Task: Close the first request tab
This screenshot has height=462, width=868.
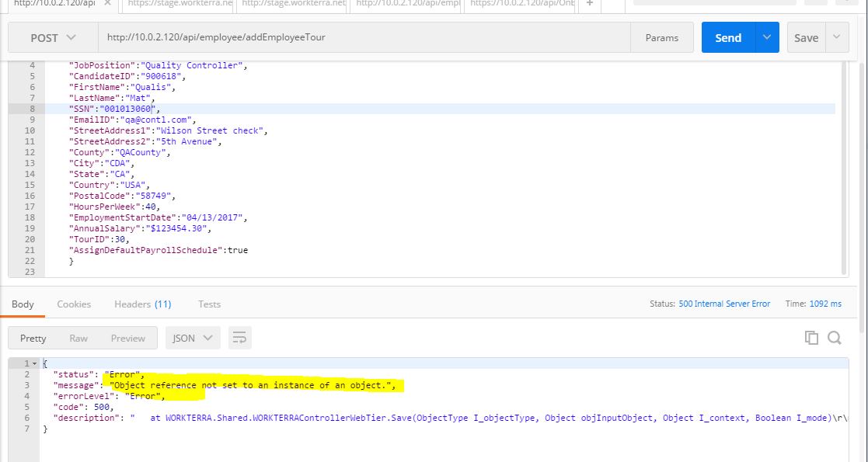Action: coord(106,4)
